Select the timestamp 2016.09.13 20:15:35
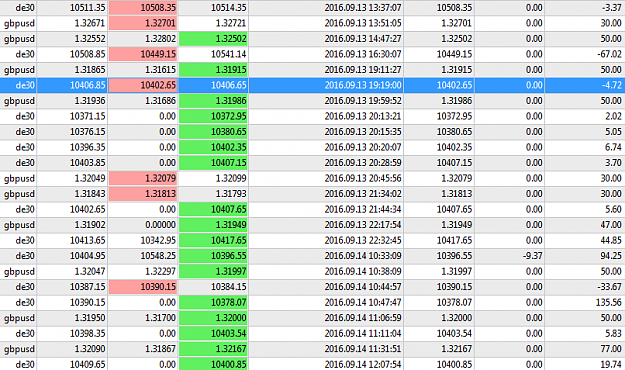The image size is (625, 370). (363, 132)
